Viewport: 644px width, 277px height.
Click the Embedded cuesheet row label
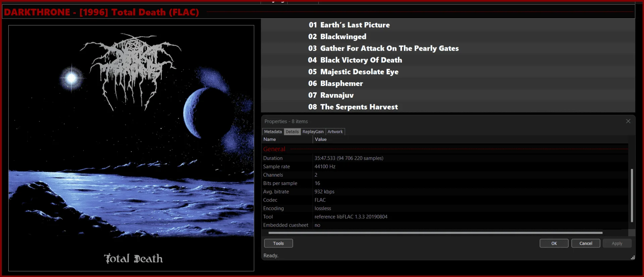(x=286, y=225)
